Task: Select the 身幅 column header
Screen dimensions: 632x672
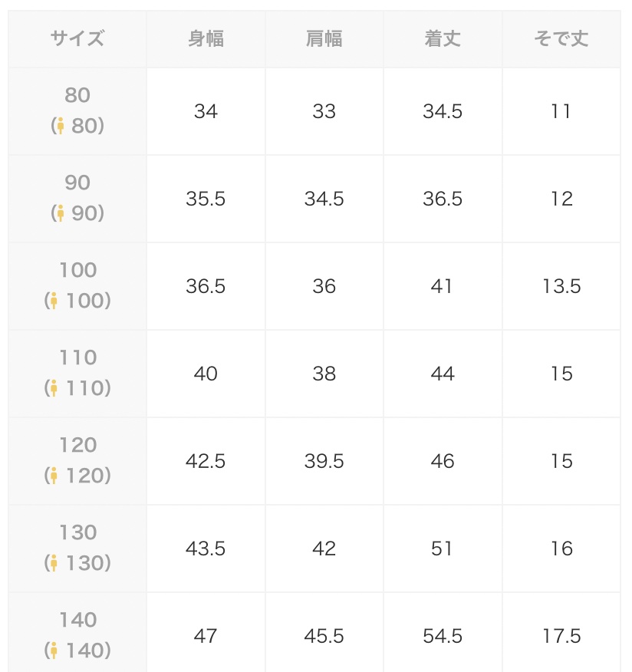Action: [x=206, y=39]
